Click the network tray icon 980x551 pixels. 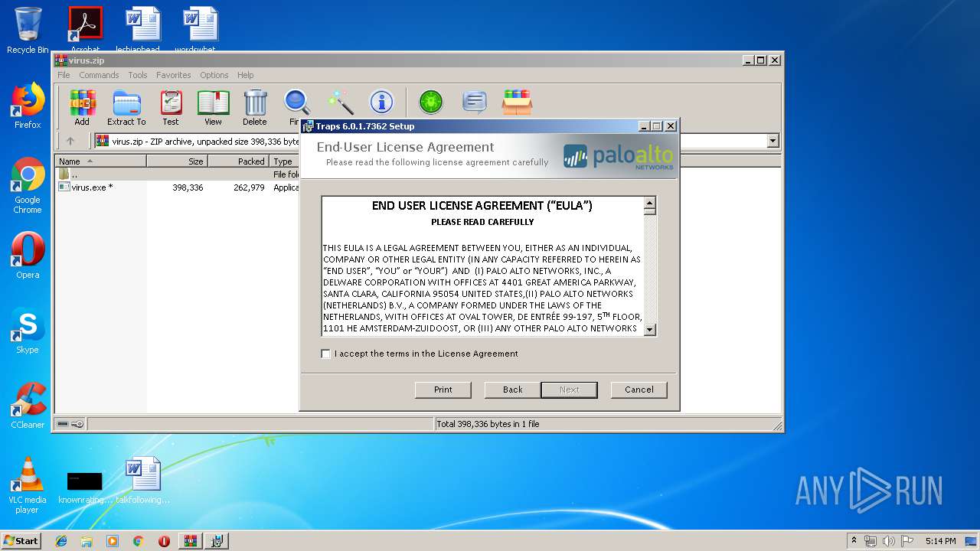[871, 541]
